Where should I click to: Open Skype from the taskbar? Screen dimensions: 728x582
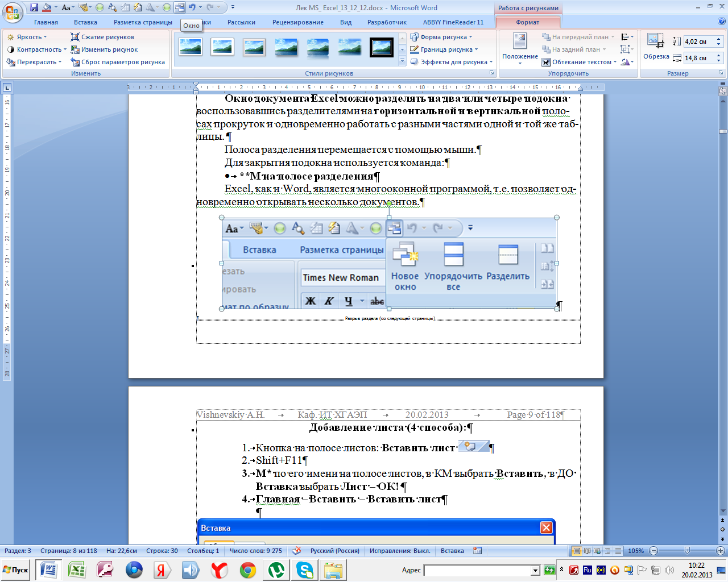[x=305, y=570]
